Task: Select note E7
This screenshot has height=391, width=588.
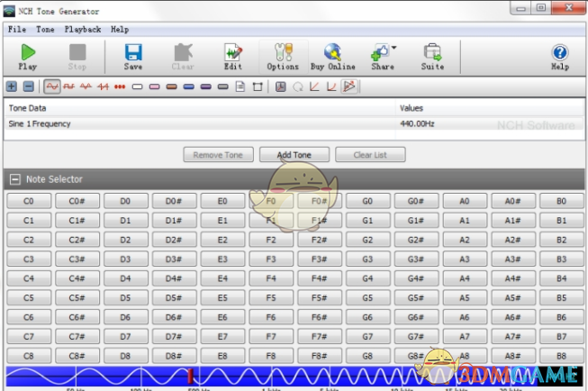Action: coord(222,336)
